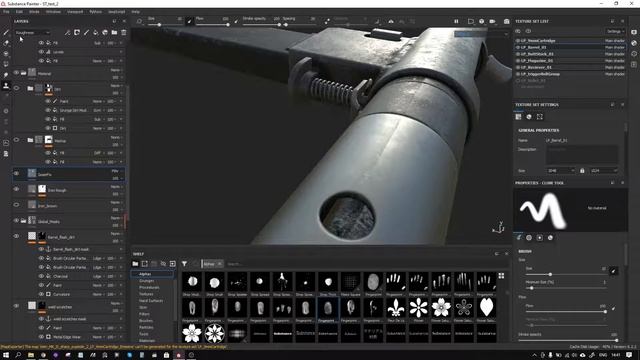Add a fill layer via the bucket icon
The width and height of the screenshot is (640, 360).
tap(96, 32)
